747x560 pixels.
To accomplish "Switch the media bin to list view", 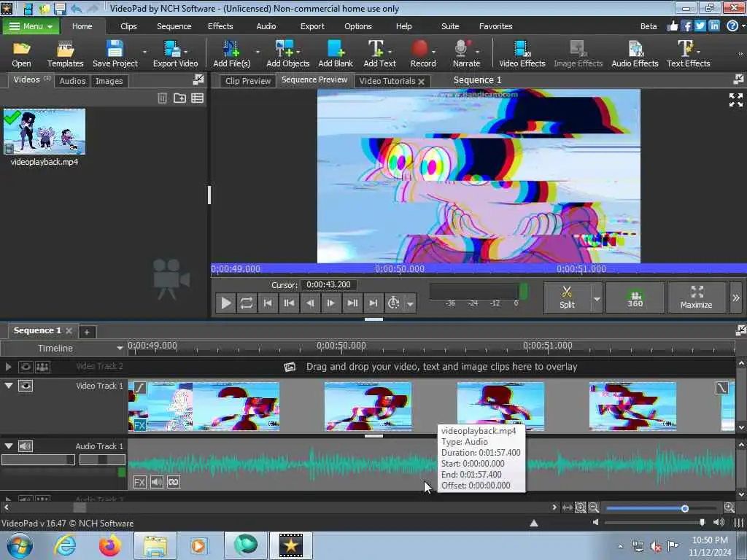I will pos(197,98).
